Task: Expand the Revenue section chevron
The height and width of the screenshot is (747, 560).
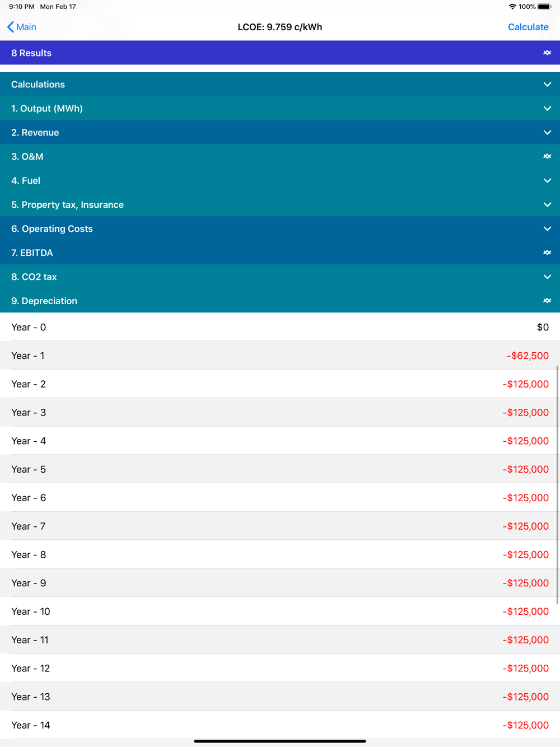Action: (547, 133)
